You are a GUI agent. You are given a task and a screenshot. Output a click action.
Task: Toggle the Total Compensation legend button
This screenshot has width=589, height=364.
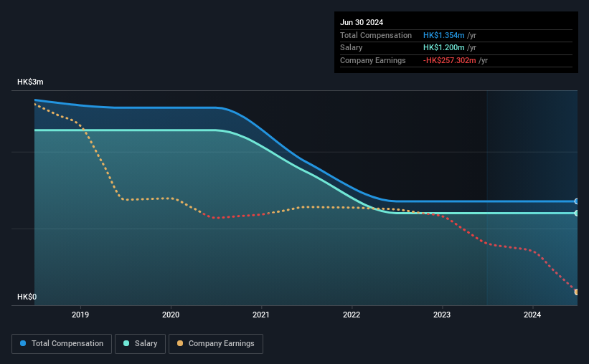click(62, 344)
